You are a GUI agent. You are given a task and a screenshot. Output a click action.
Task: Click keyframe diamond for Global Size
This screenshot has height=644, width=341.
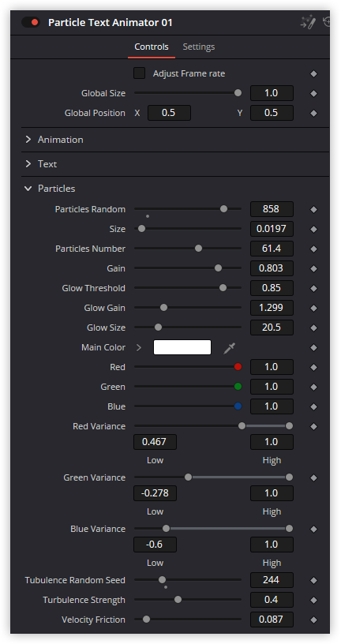(314, 94)
